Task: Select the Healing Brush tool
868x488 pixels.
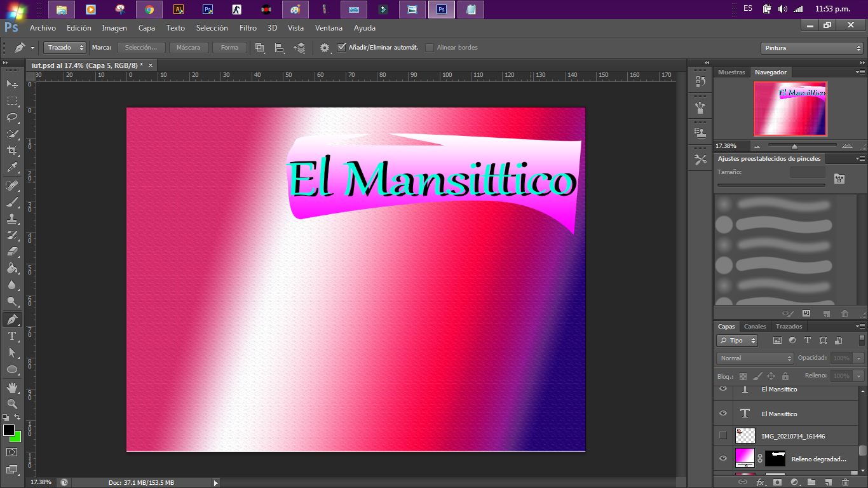Action: 12,186
